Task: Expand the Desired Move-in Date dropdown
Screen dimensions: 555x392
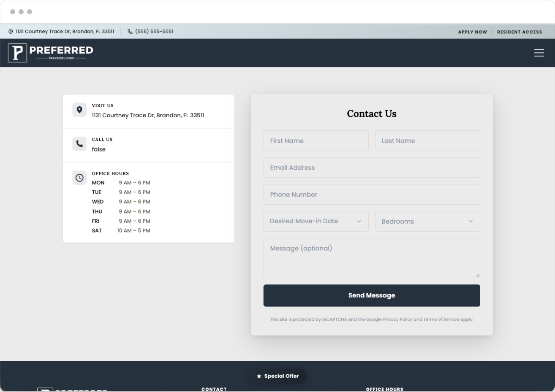Action: pos(316,221)
